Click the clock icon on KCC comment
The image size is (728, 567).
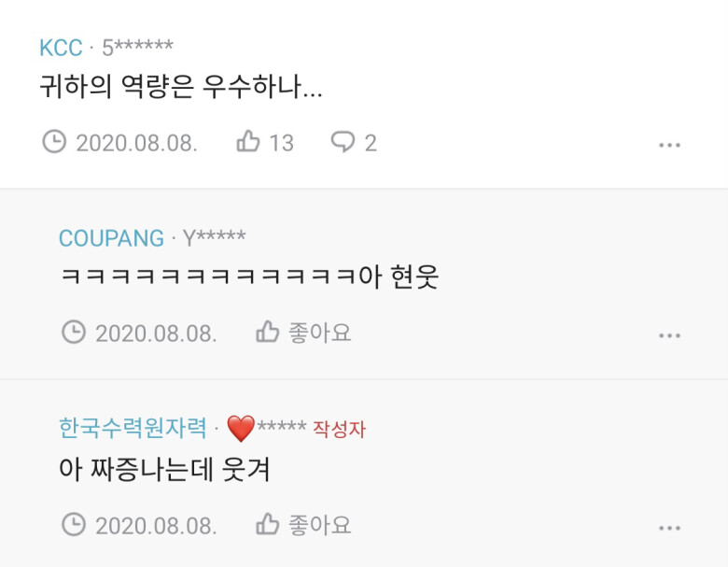54,141
